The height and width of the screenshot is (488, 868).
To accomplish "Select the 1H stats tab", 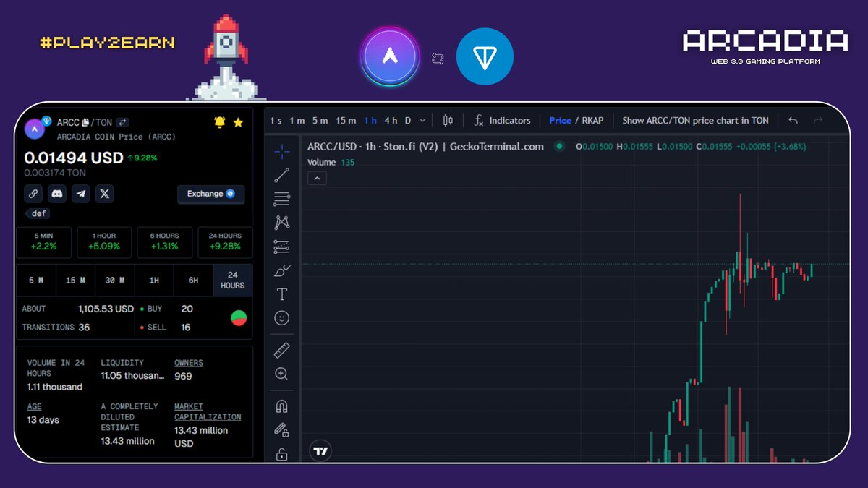I will [154, 281].
